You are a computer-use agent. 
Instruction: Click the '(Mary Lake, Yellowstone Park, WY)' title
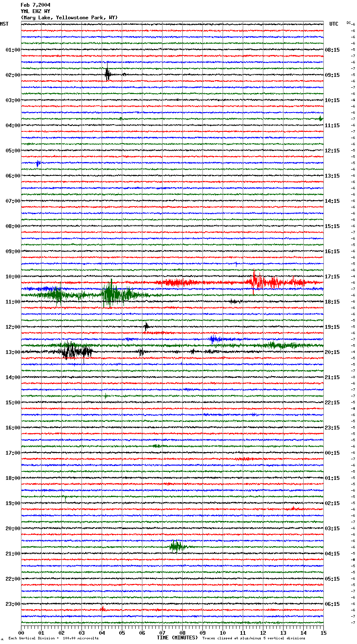[69, 18]
